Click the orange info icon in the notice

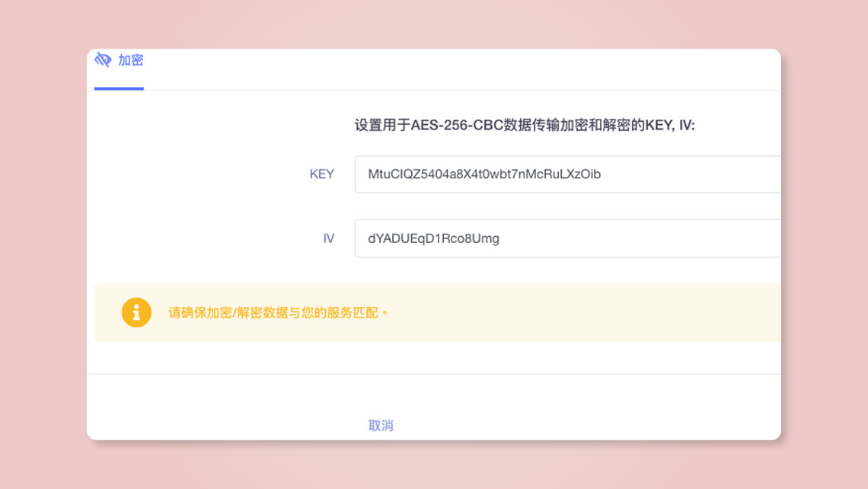pyautogui.click(x=136, y=312)
